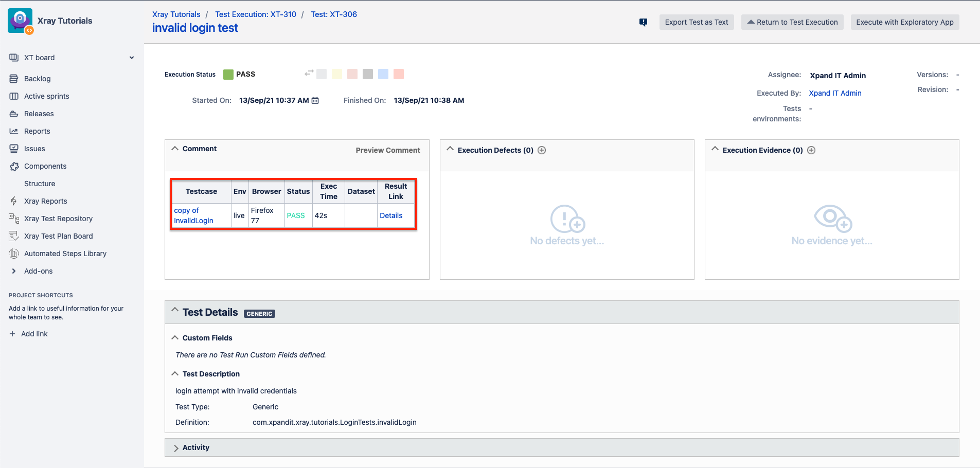Select the light pink status swatch
Image resolution: width=980 pixels, height=468 pixels.
tap(352, 74)
